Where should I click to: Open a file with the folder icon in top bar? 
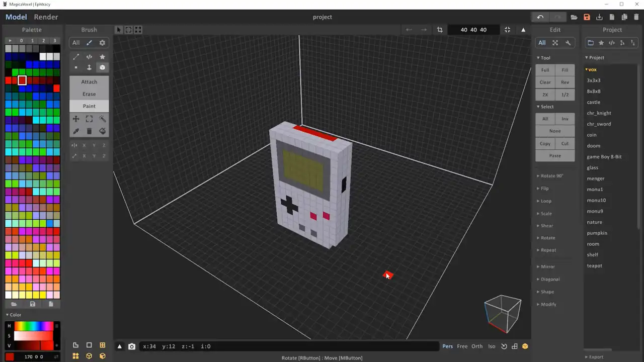[574, 17]
